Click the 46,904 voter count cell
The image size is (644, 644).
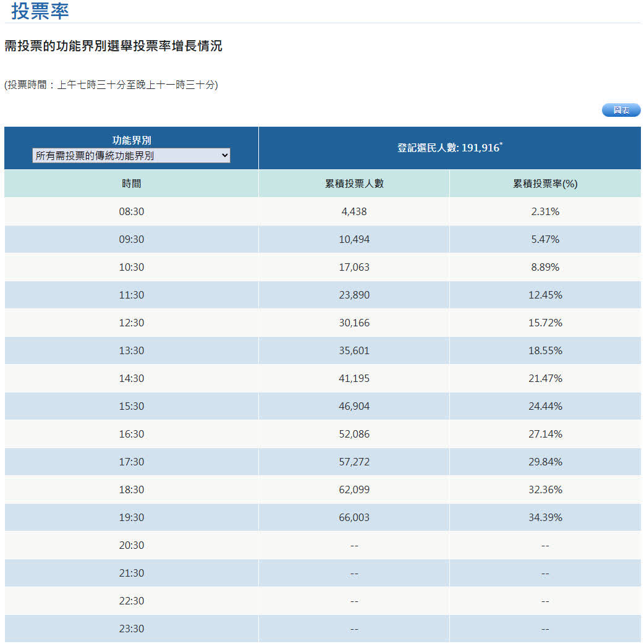point(354,406)
